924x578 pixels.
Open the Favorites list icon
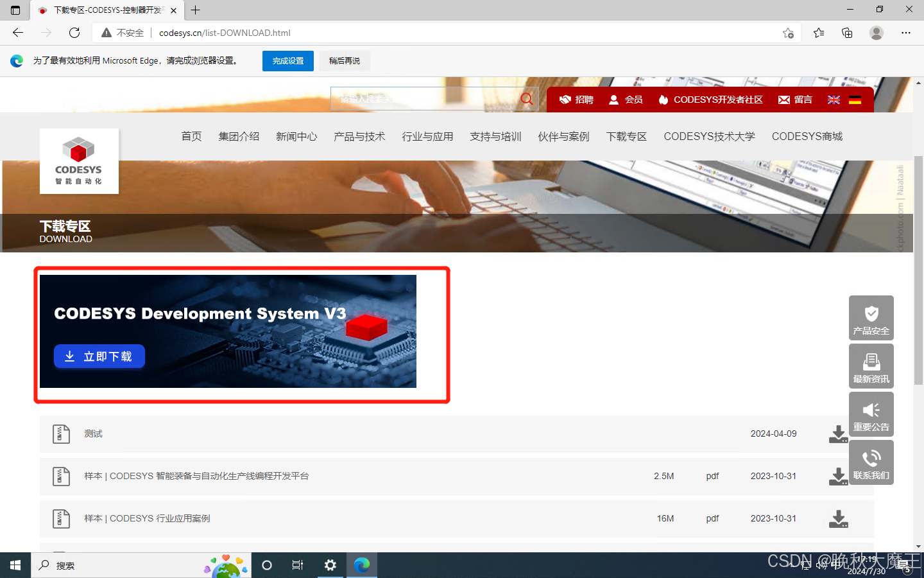coord(819,33)
